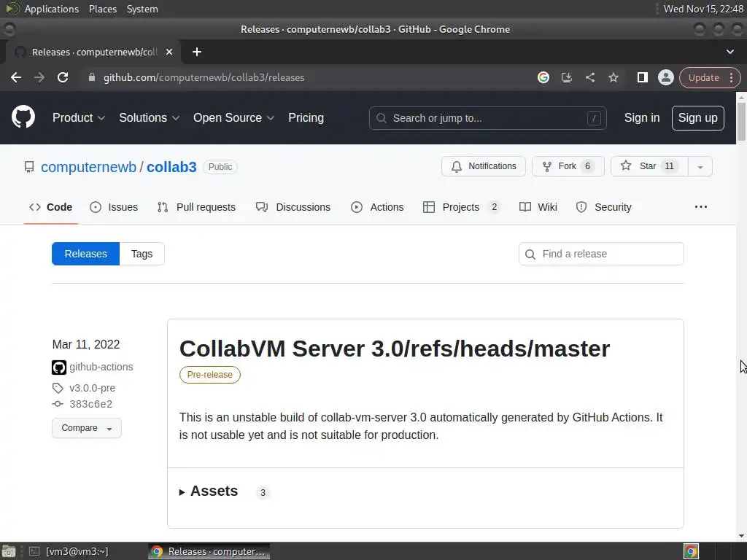747x560 pixels.
Task: Open the [vm3@vm3:~] terminal taskbar item
Action: point(69,551)
